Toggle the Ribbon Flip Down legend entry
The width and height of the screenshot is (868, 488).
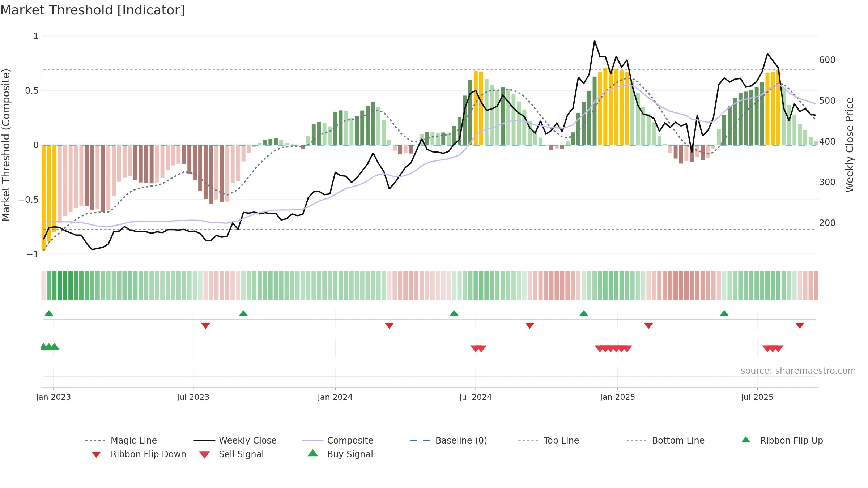click(x=139, y=454)
